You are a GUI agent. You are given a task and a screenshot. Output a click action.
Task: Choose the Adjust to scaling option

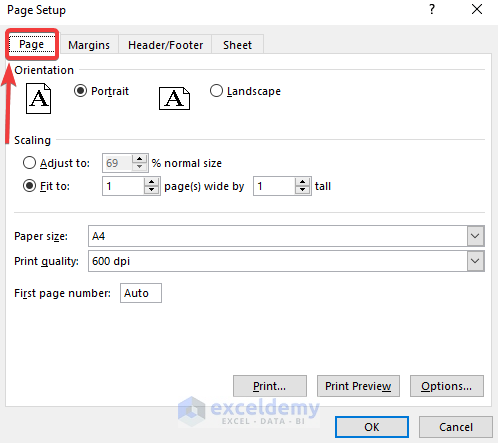pos(29,163)
